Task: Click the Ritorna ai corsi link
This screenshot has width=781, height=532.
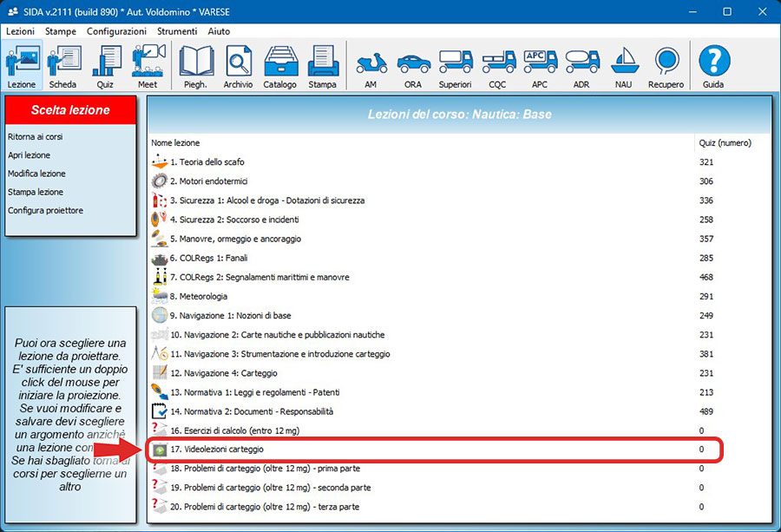Action: [x=36, y=137]
